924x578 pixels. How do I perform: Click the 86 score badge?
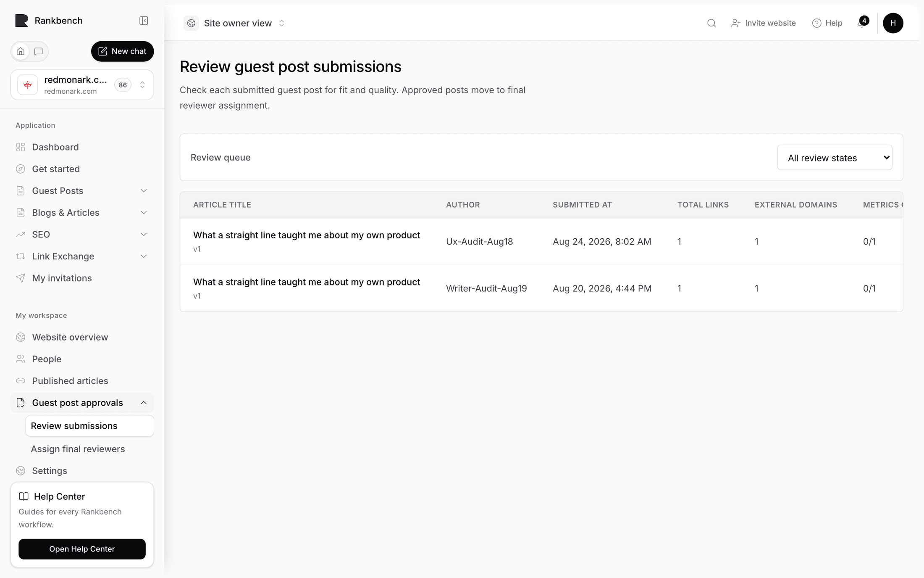tap(123, 85)
